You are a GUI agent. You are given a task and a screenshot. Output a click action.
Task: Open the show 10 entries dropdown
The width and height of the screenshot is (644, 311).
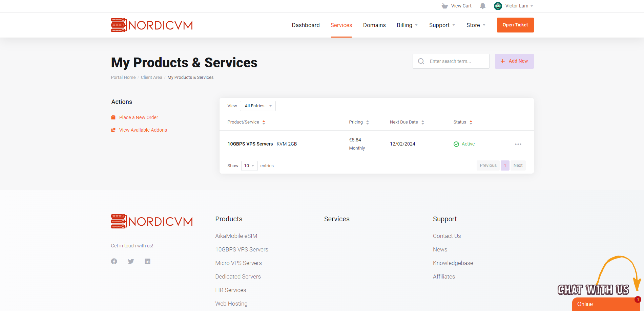249,166
